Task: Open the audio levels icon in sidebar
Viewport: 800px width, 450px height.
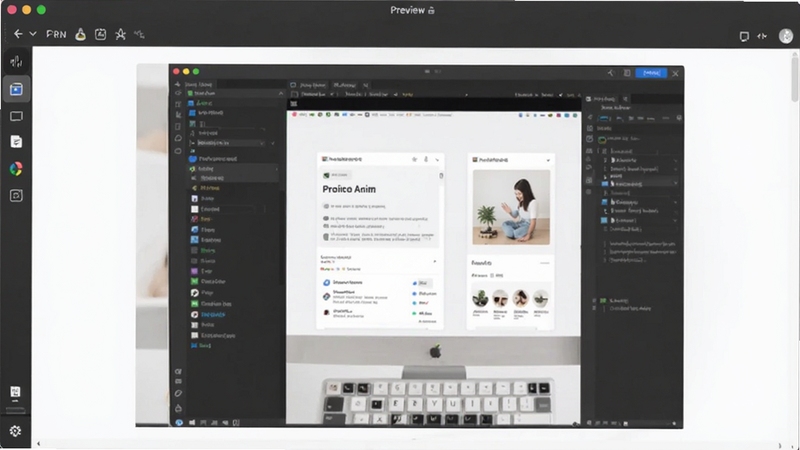Action: point(16,62)
